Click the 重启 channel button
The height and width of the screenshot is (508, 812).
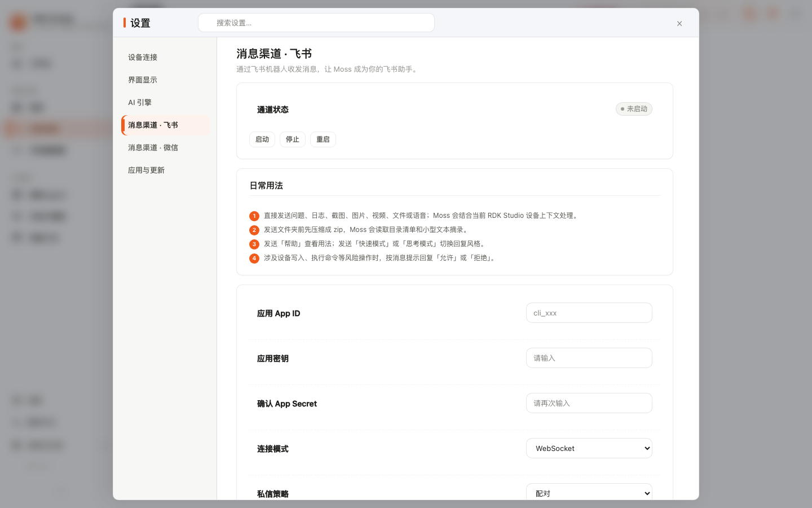323,139
